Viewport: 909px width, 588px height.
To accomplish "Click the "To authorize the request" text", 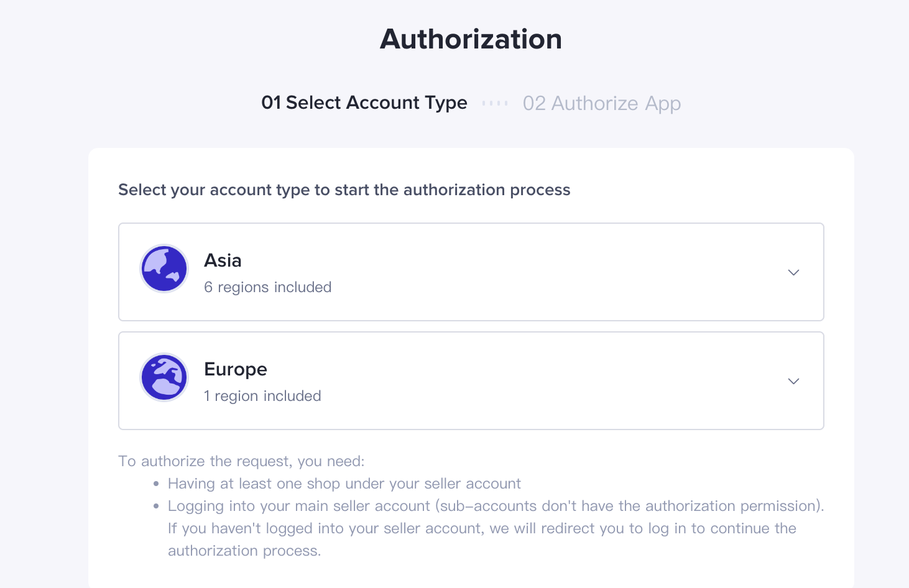I will point(241,461).
